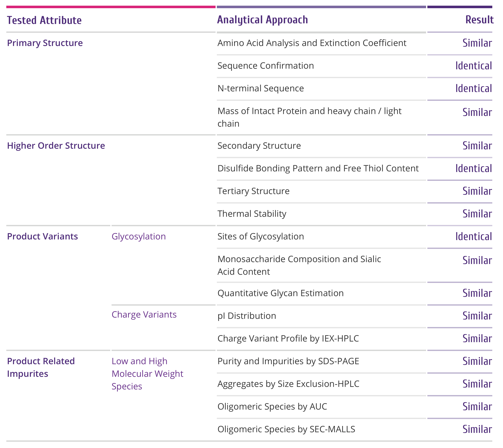
Task: Select Disulfide Bonding Pattern row text
Action: (318, 168)
